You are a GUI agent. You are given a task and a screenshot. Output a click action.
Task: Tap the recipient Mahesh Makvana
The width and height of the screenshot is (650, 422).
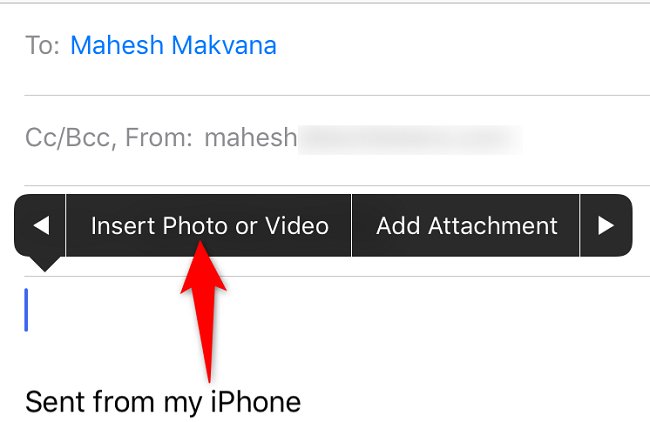click(x=173, y=45)
